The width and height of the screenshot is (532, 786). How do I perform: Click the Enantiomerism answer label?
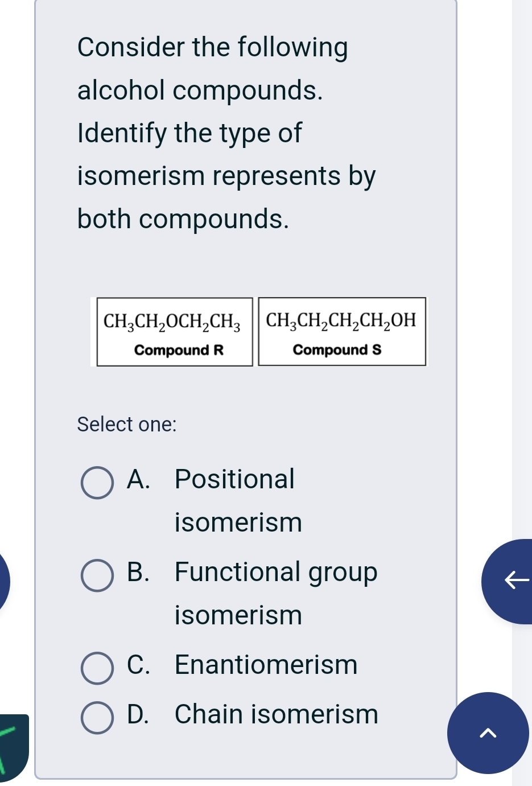pos(266,665)
